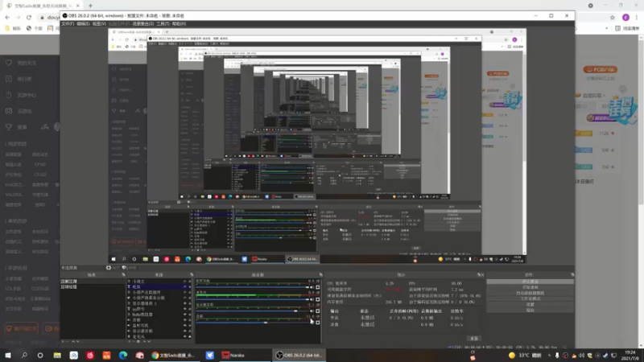Pop out the Audio Mixer dock panel
This screenshot has height=362, width=644.
[320, 274]
